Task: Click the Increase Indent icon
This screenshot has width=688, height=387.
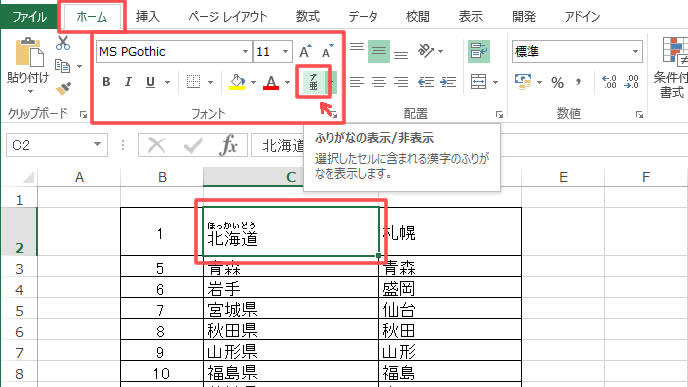Action: click(448, 82)
